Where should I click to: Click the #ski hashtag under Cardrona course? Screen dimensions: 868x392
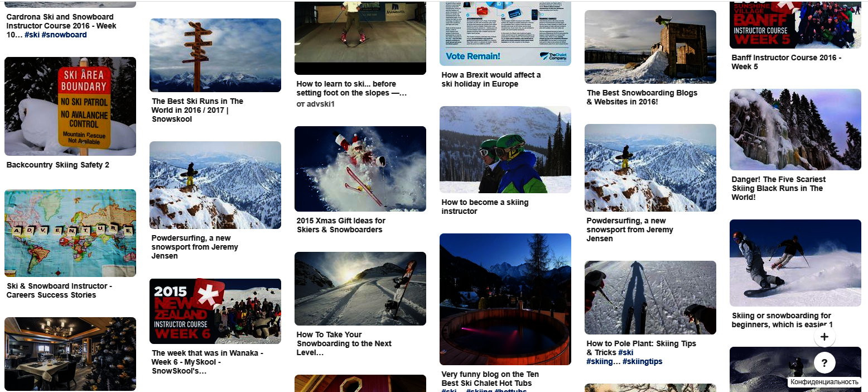32,35
